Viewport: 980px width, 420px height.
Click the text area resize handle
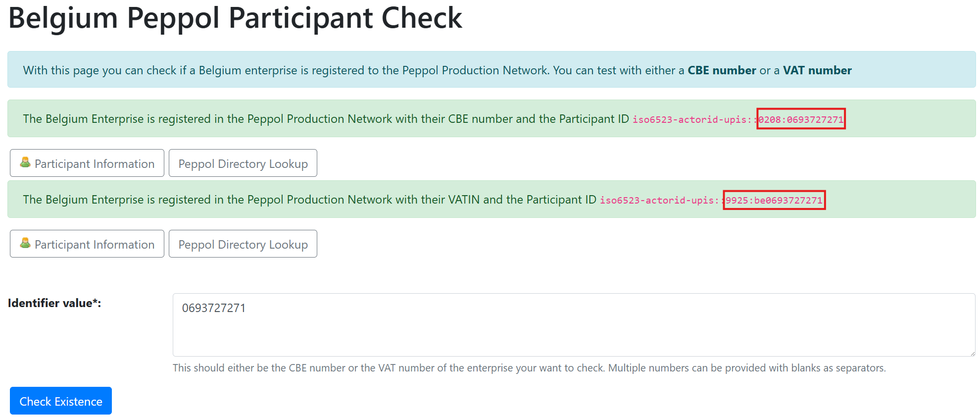pyautogui.click(x=972, y=353)
